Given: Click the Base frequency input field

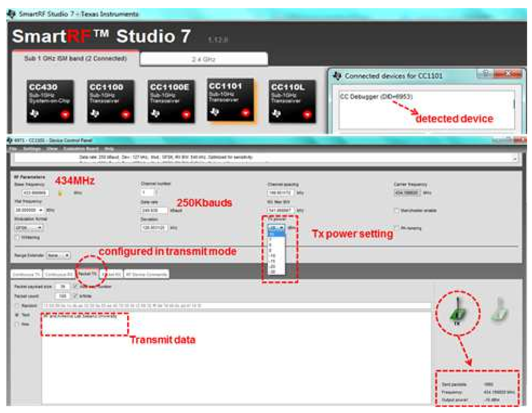Looking at the screenshot, I should (36, 193).
